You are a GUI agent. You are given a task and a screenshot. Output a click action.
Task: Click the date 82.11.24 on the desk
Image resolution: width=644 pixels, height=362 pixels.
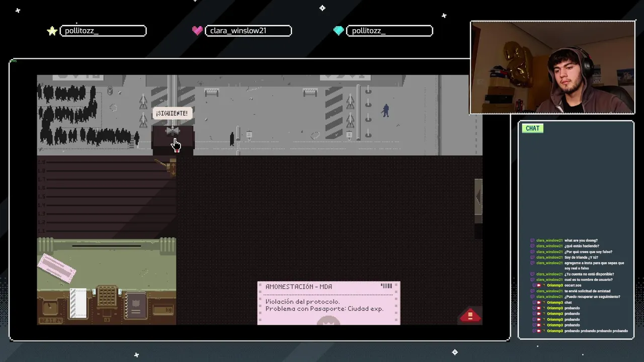[51, 320]
